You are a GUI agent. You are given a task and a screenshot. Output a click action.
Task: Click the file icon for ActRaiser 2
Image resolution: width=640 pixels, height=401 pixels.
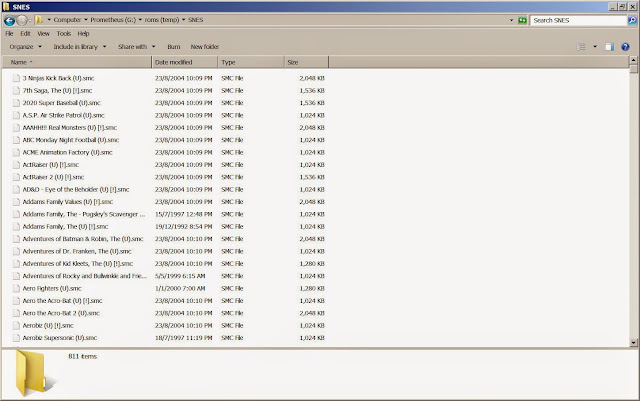16,177
